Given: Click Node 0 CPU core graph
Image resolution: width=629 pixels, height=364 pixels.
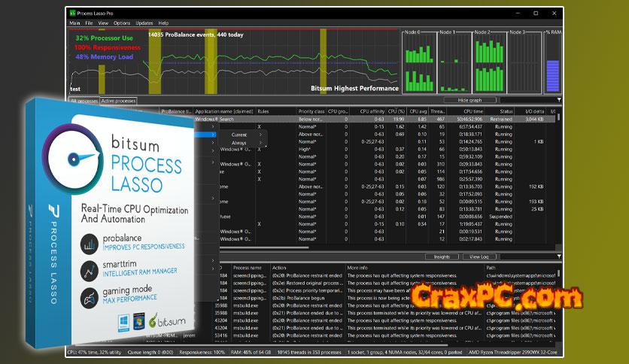Looking at the screenshot, I should 419,63.
